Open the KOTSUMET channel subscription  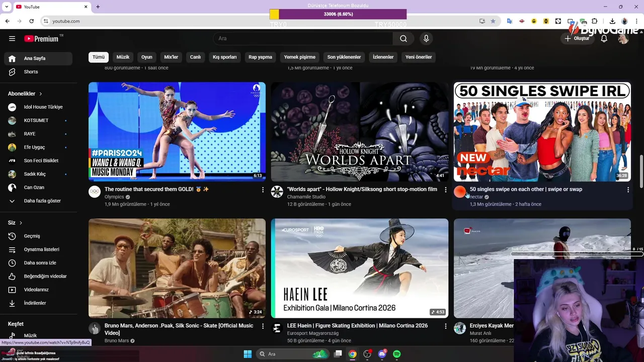click(38, 121)
